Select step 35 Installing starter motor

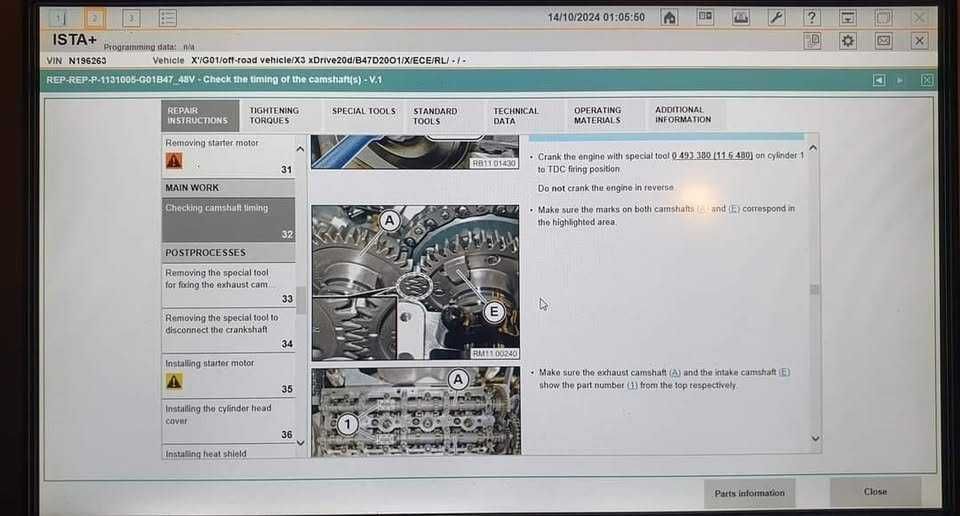pyautogui.click(x=228, y=376)
